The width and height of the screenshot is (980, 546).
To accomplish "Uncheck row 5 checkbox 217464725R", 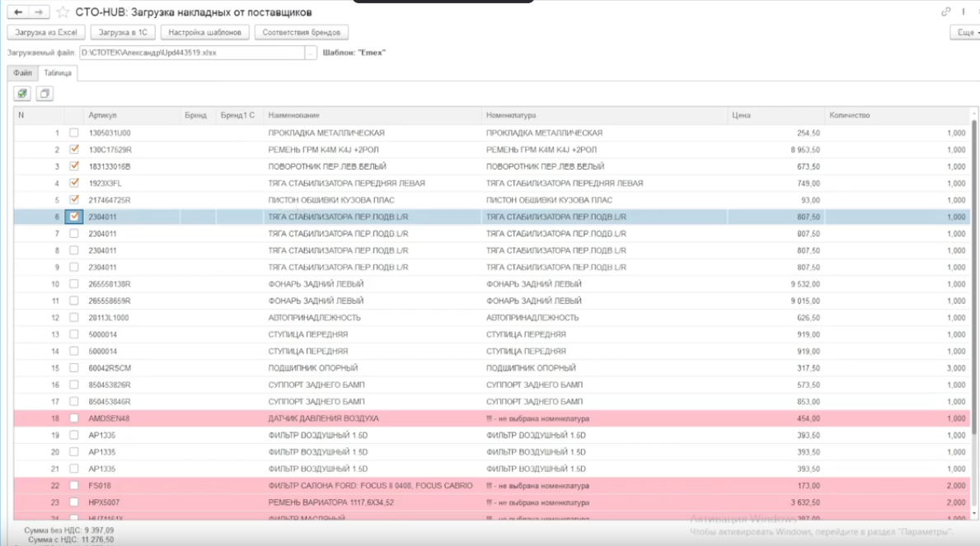I will click(x=74, y=200).
